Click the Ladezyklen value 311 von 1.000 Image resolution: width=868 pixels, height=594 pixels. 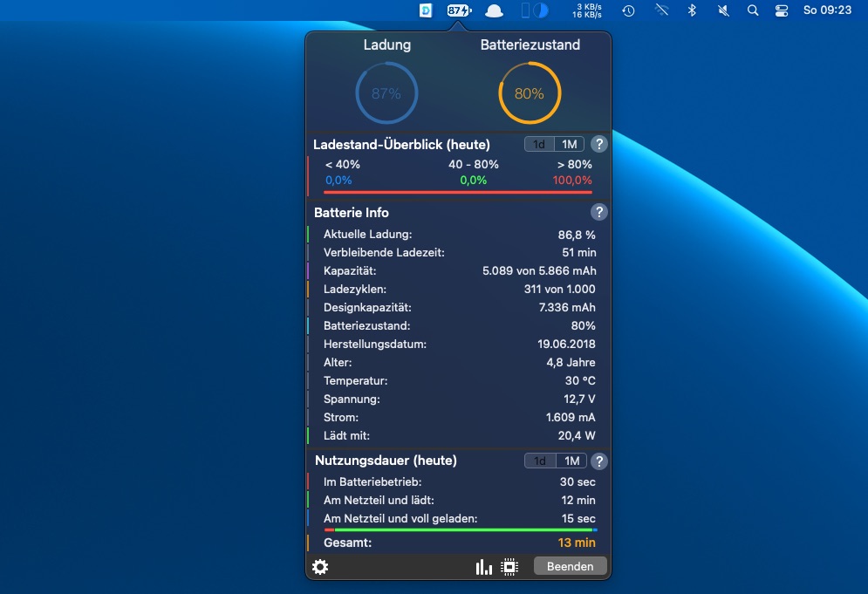point(560,289)
